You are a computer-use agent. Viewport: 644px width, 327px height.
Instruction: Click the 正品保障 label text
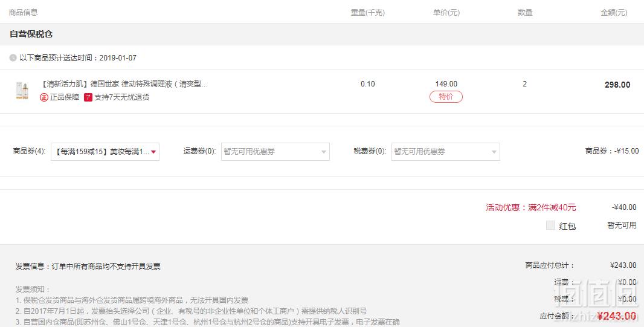click(65, 97)
